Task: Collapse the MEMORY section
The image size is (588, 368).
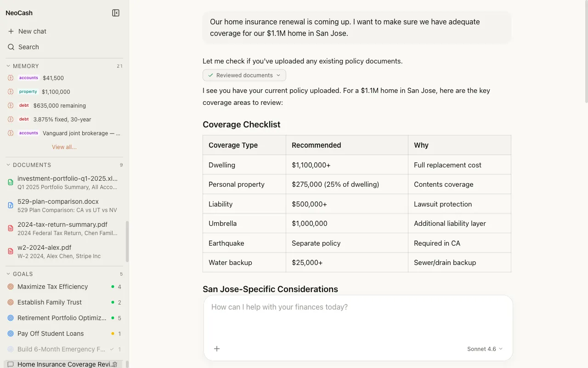Action: pyautogui.click(x=8, y=66)
